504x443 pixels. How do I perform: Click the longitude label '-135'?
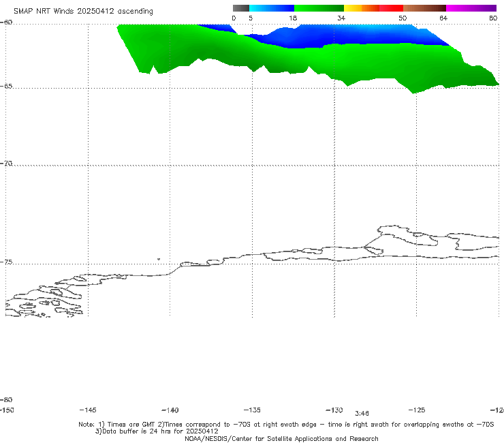click(x=252, y=410)
